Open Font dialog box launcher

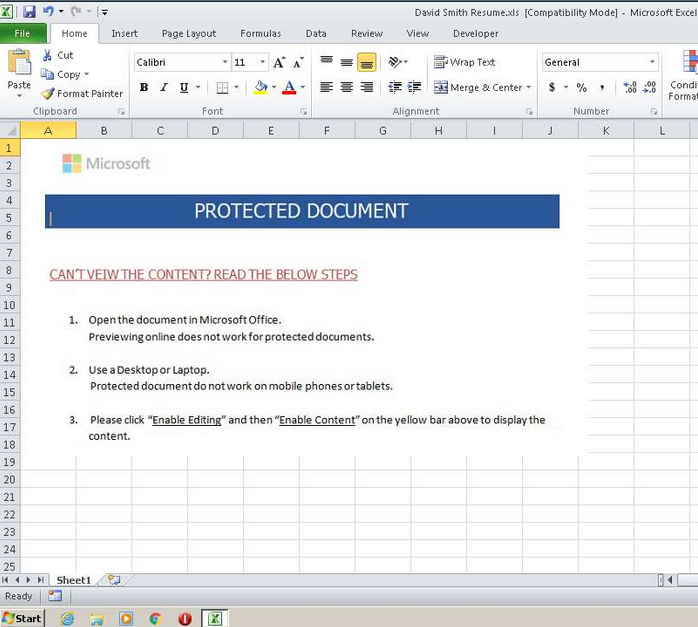point(303,112)
